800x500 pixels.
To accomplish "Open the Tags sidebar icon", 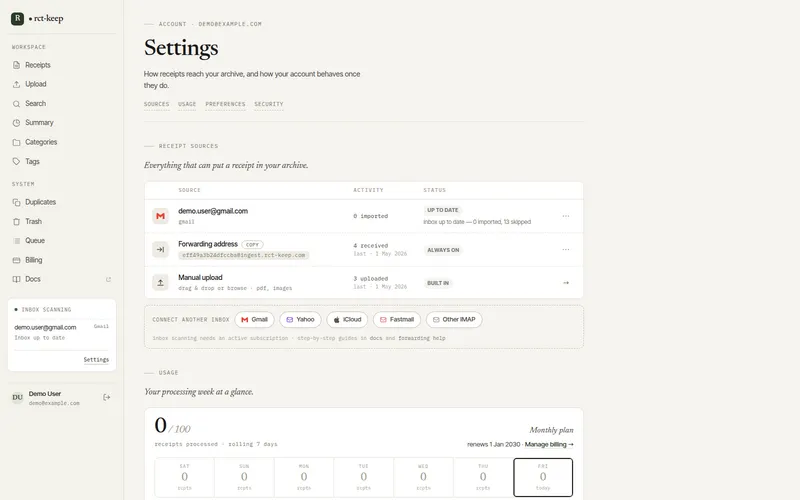I will pos(16,161).
